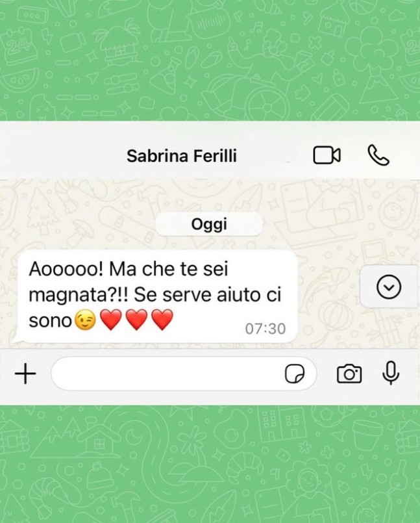
Task: Open attachments with the plus icon
Action: [x=25, y=374]
